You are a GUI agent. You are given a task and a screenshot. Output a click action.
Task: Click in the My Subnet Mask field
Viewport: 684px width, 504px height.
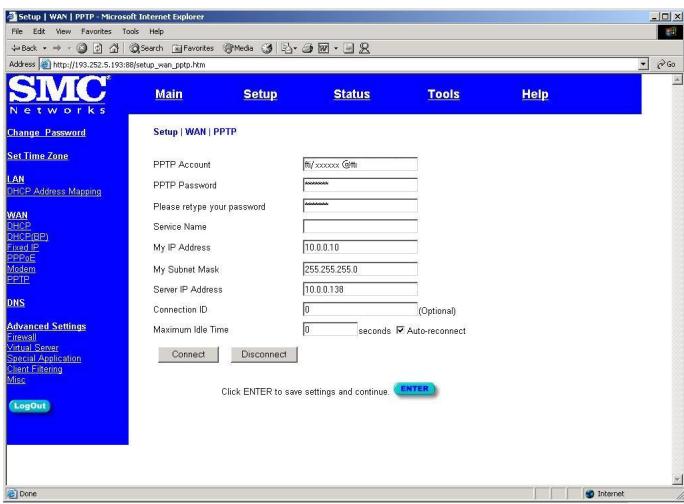tap(360, 269)
